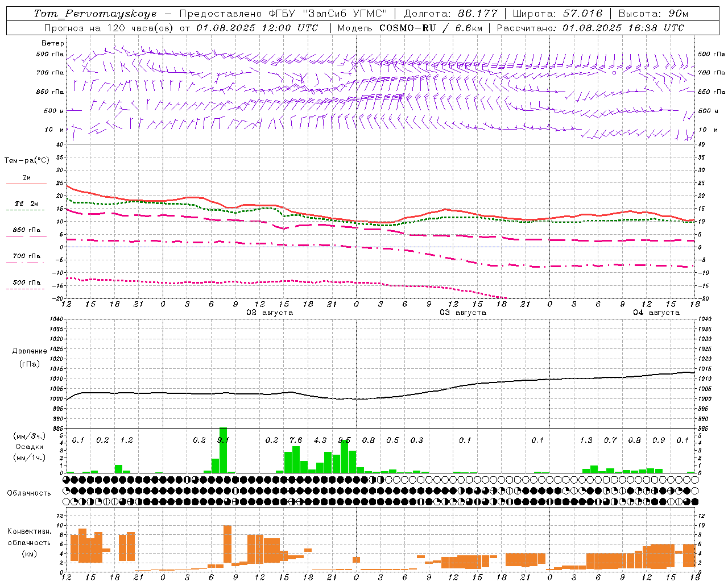The width and height of the screenshot is (728, 582).
Task: Click the precipitation value '1.2'
Action: pyautogui.click(x=126, y=440)
